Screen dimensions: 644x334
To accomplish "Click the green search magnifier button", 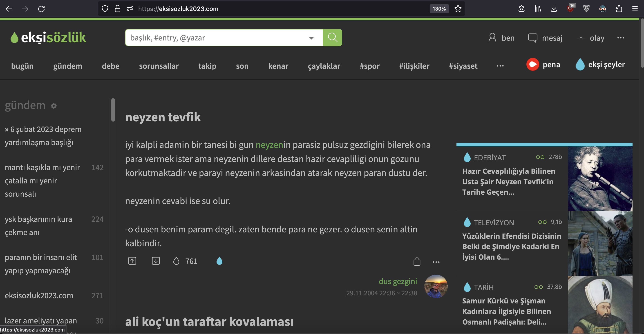I will tap(332, 38).
